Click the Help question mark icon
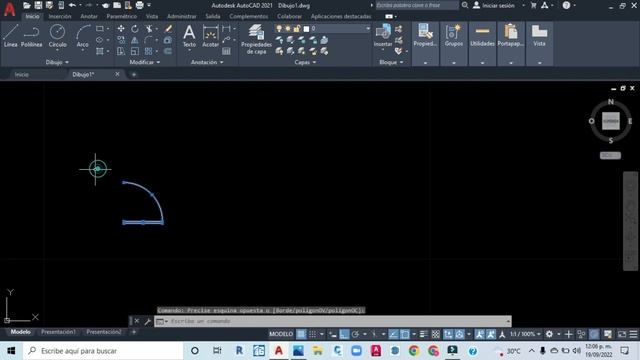640x360 pixels. point(566,5)
